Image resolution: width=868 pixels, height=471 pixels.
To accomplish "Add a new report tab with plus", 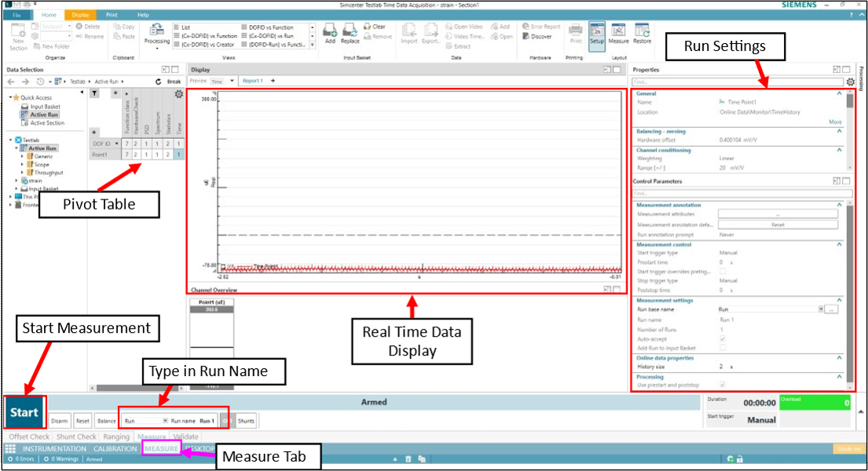I will click(273, 81).
